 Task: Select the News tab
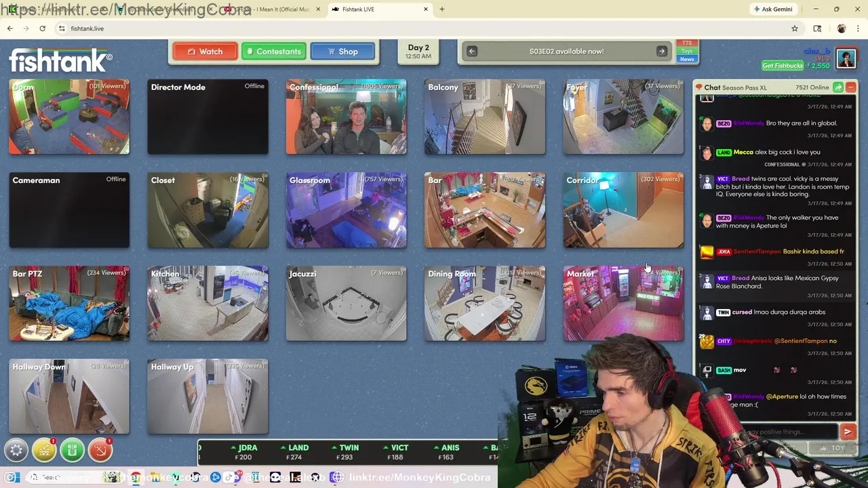point(687,60)
